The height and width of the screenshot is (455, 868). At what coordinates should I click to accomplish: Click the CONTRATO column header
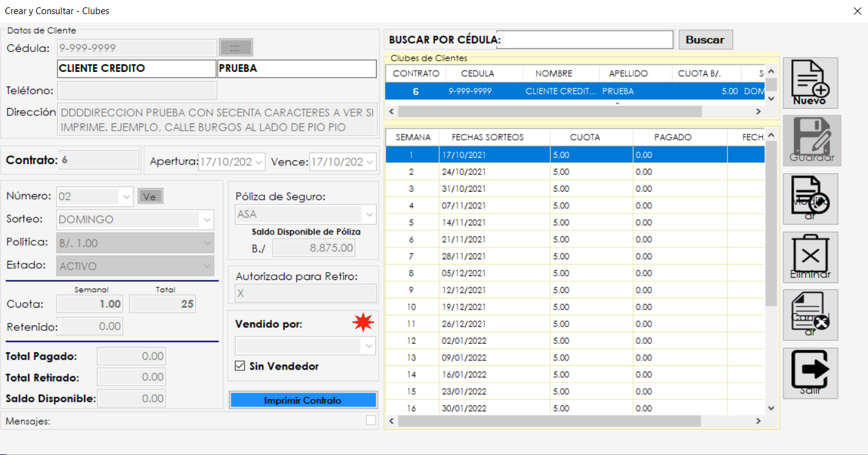coord(416,74)
